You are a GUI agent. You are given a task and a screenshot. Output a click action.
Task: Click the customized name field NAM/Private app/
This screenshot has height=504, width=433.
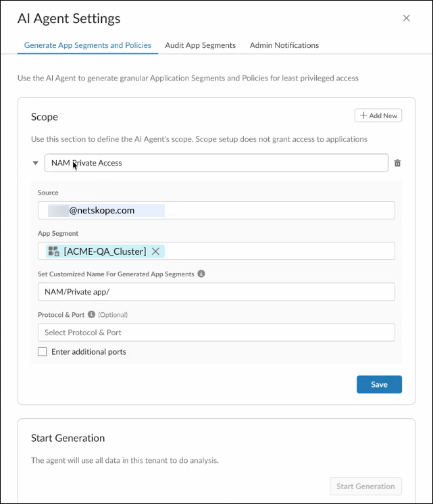pos(216,292)
